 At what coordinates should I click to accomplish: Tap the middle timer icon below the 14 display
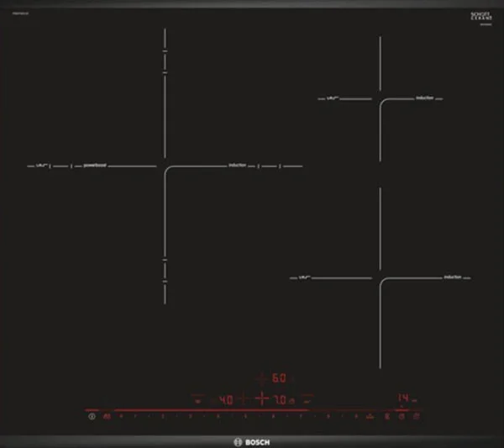coord(402,416)
